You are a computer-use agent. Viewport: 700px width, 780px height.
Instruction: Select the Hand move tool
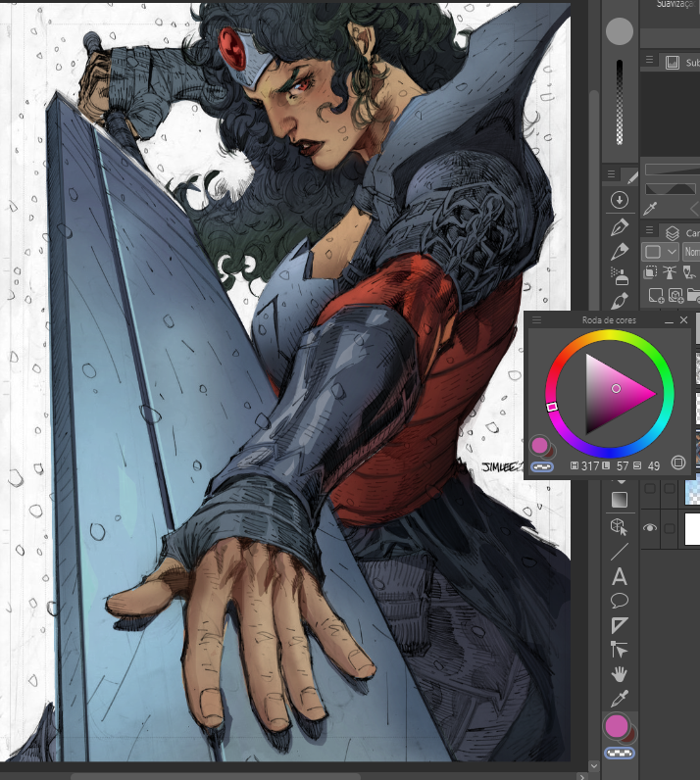pyautogui.click(x=620, y=674)
